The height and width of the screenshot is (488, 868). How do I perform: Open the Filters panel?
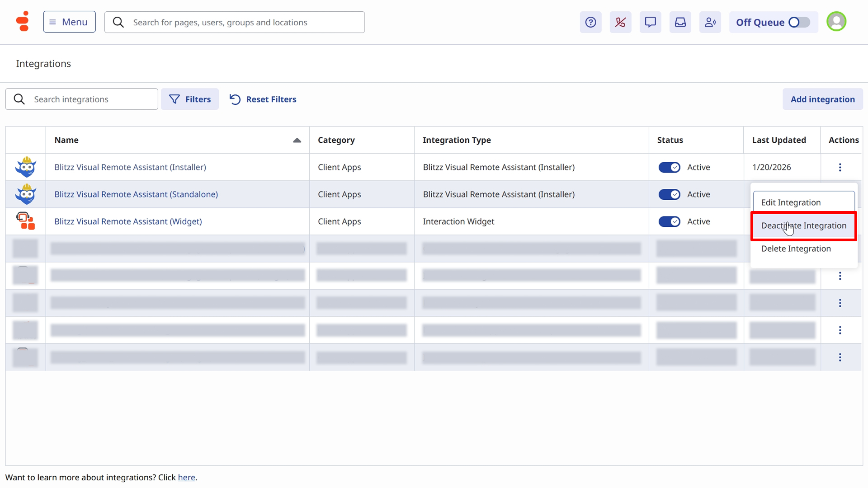[190, 99]
